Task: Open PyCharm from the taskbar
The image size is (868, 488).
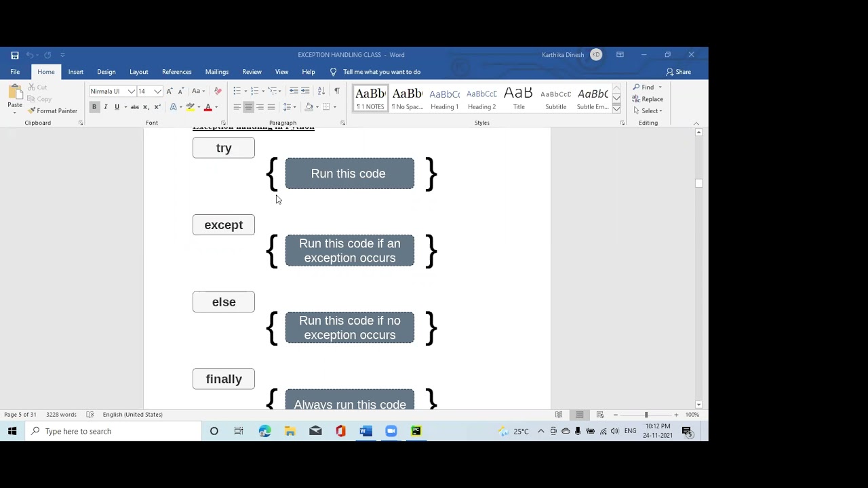Action: [416, 431]
